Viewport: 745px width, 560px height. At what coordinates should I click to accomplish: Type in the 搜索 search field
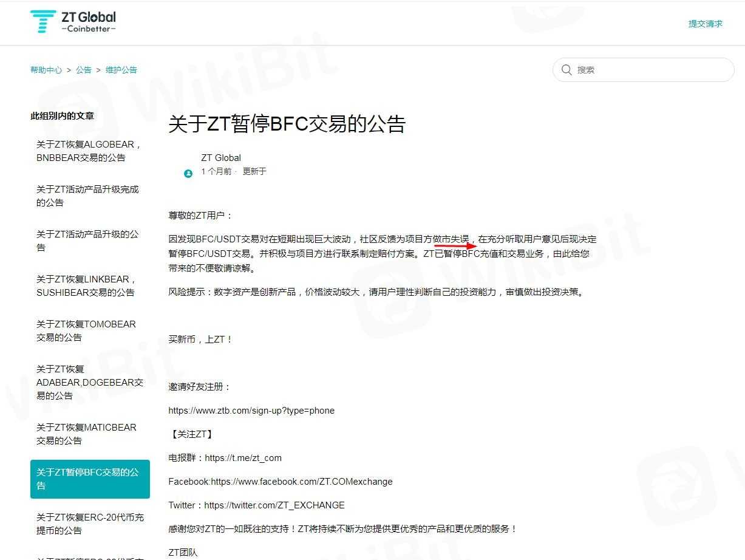click(x=650, y=70)
